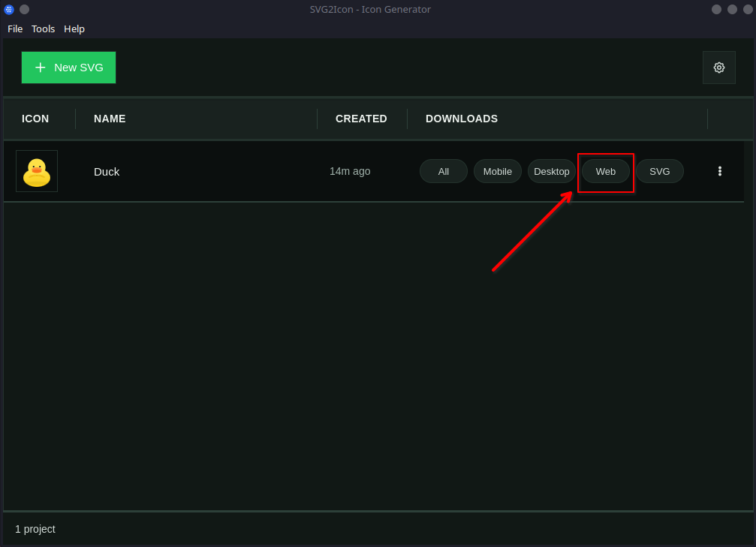The image size is (756, 547).
Task: Open the File menu
Action: point(15,29)
